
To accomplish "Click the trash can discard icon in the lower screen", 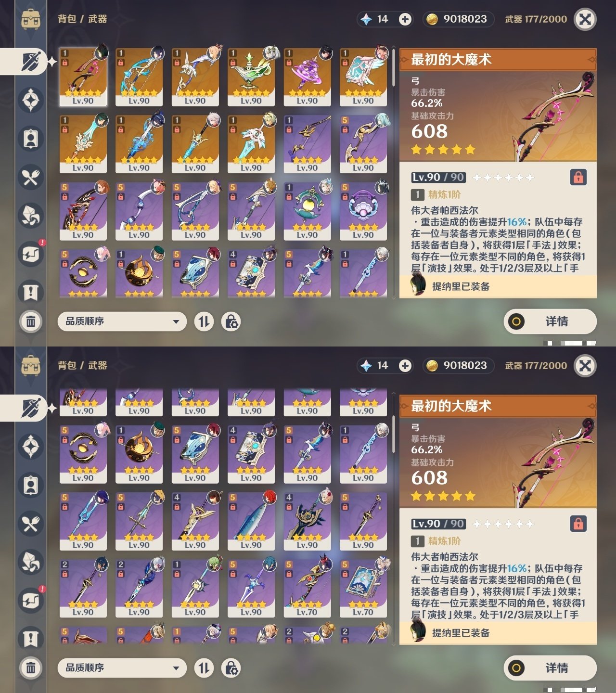I will point(31,668).
